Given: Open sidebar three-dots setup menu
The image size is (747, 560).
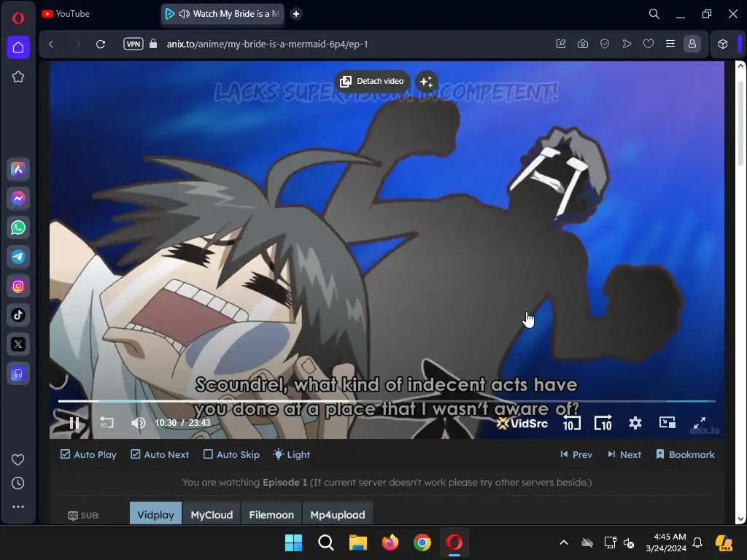Looking at the screenshot, I should pyautogui.click(x=18, y=507).
